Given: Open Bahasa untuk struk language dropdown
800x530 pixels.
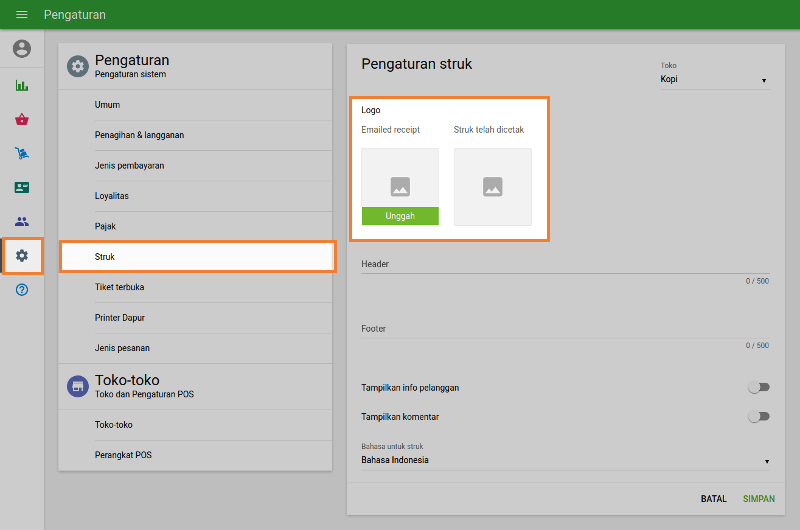Looking at the screenshot, I should pos(565,460).
